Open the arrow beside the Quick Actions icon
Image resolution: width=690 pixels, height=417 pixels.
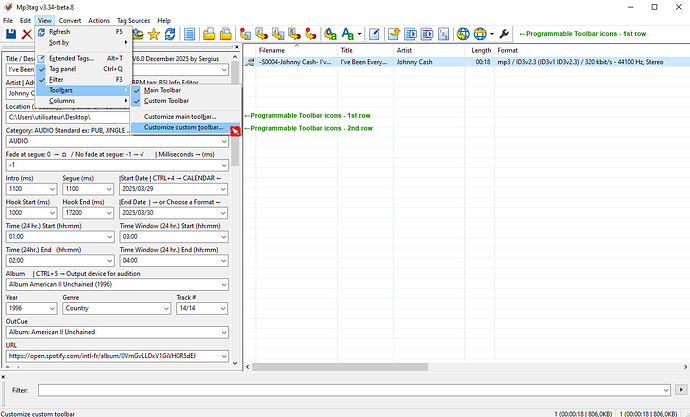click(360, 34)
